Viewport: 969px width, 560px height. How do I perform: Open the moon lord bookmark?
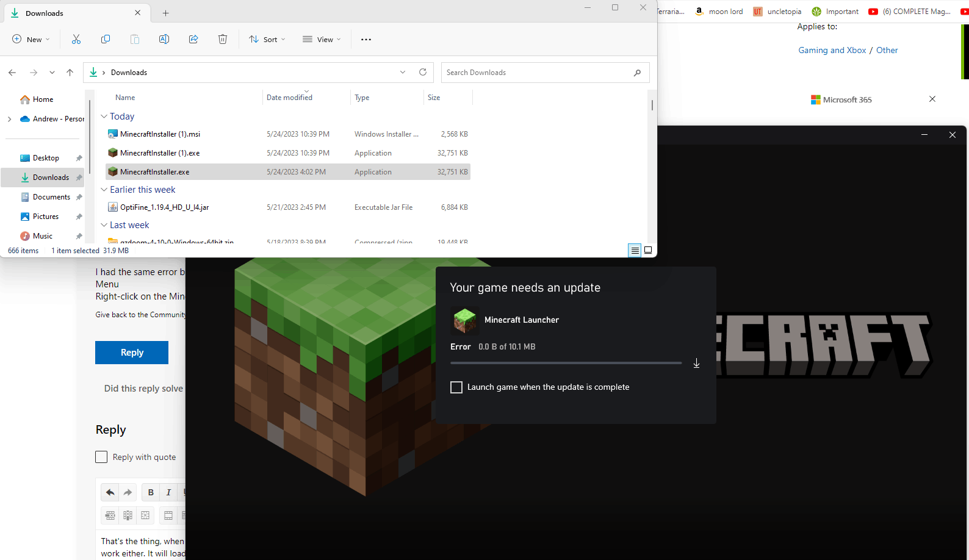[x=719, y=12]
